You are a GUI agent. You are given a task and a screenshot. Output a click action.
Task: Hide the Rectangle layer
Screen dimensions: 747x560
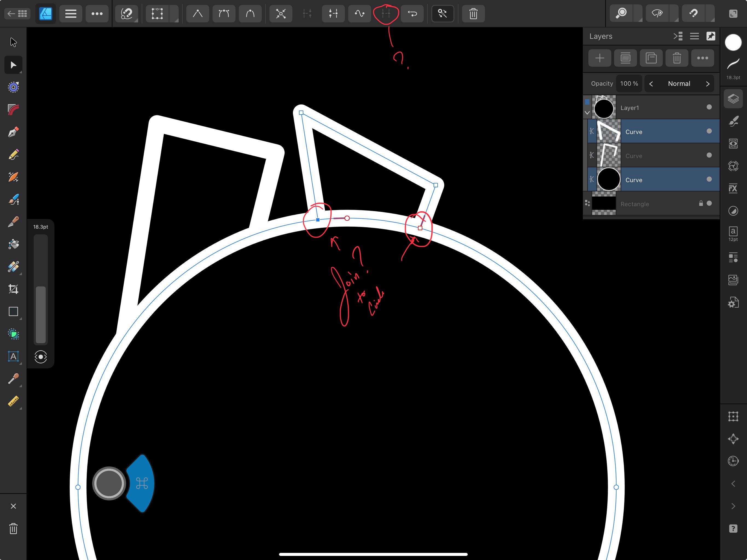[x=709, y=203]
